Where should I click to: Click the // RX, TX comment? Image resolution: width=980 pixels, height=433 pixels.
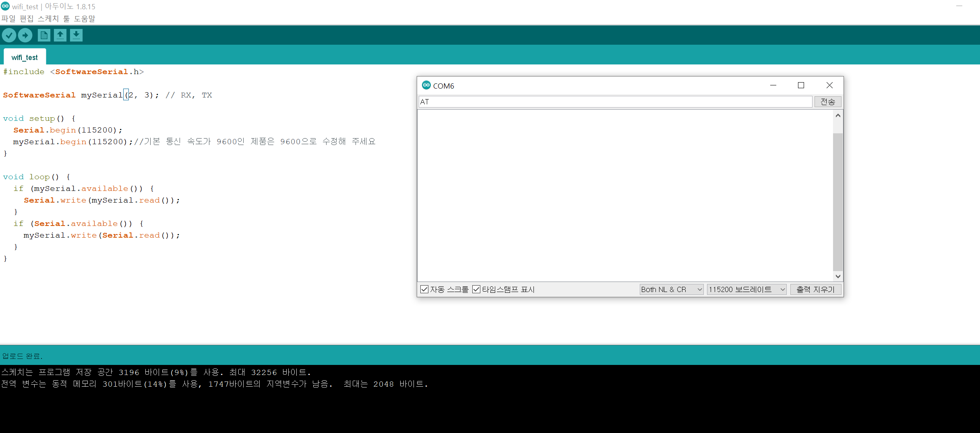(188, 95)
